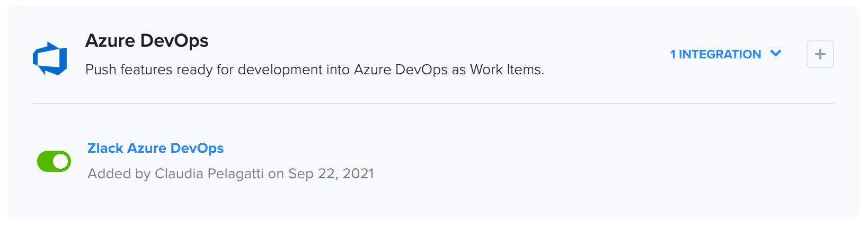Click the green part of the toggle

pyautogui.click(x=45, y=161)
